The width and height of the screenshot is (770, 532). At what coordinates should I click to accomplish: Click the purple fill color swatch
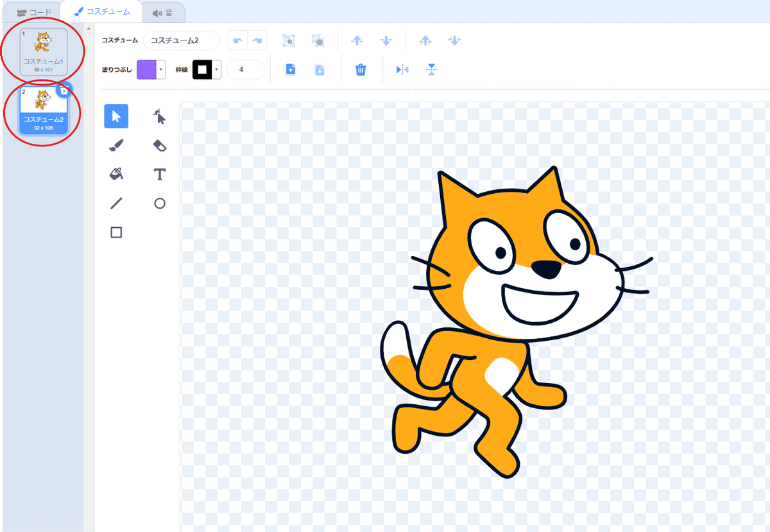point(147,69)
